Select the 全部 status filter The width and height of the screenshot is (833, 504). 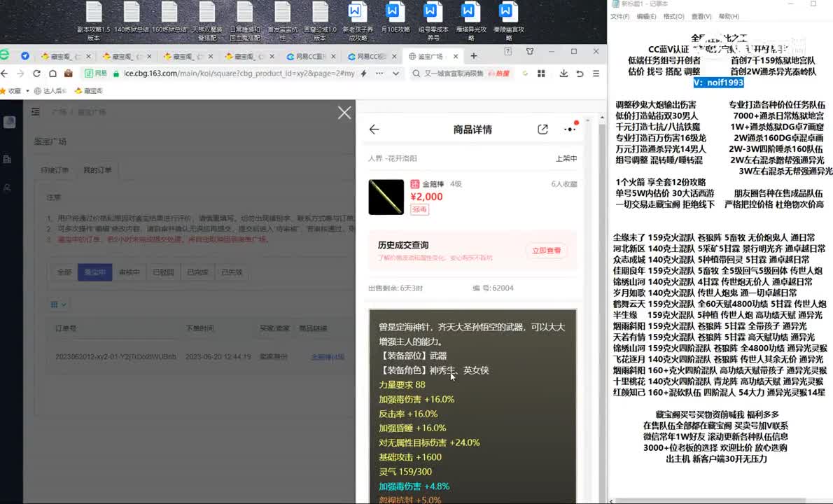point(64,272)
